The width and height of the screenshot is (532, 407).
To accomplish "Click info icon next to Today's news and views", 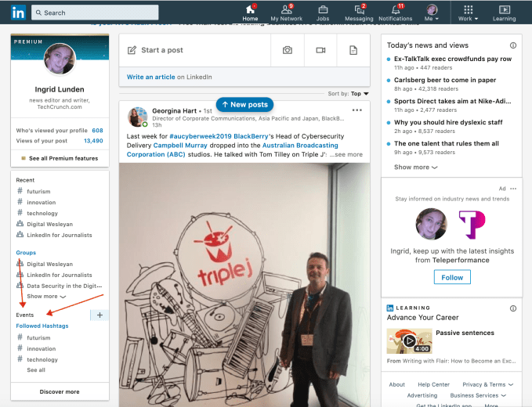I will [513, 45].
